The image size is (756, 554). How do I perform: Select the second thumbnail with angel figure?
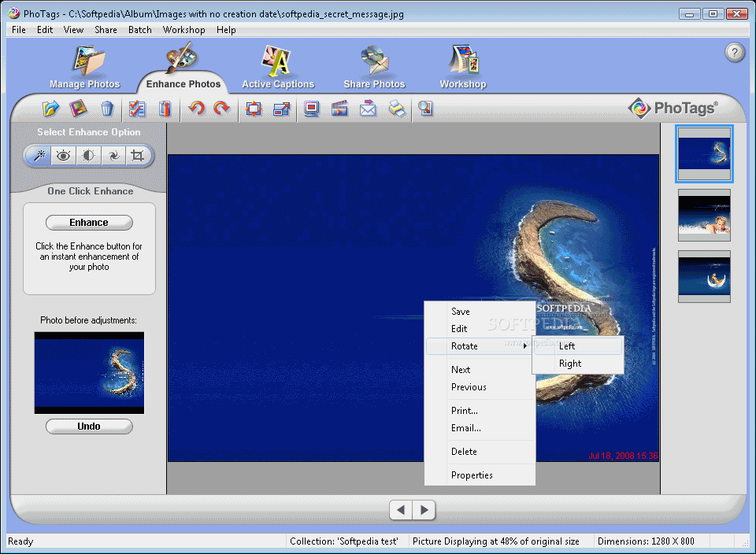coord(704,215)
